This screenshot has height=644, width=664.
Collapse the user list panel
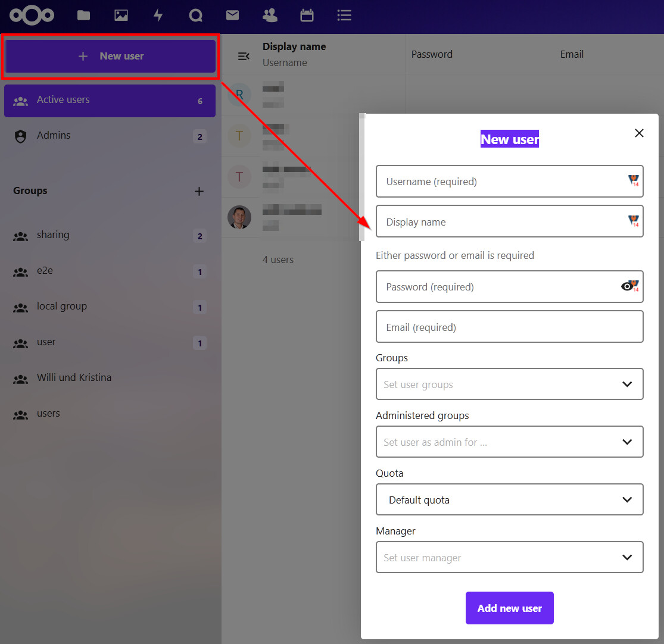click(x=244, y=56)
